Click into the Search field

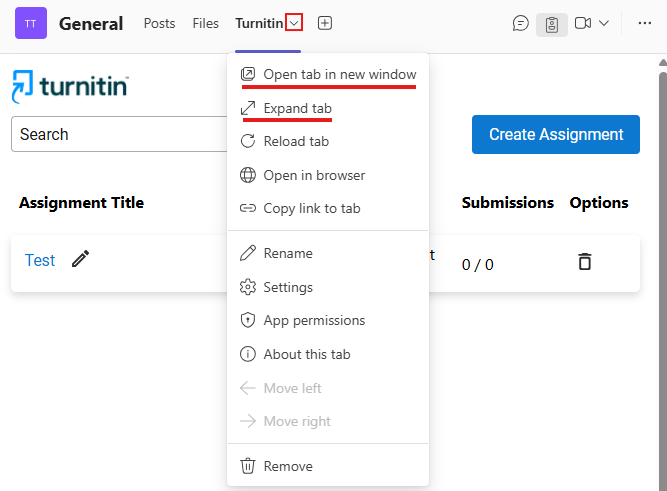[119, 134]
